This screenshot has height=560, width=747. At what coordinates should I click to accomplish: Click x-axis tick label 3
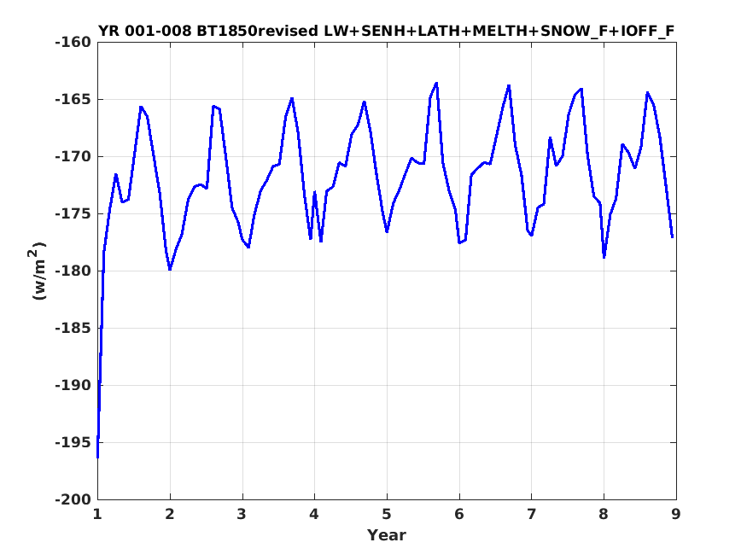[242, 514]
